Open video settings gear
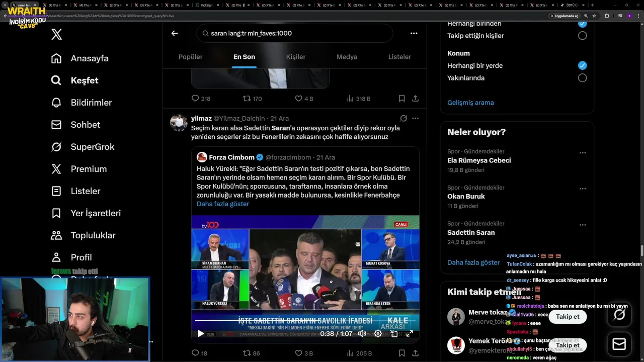 point(378,333)
